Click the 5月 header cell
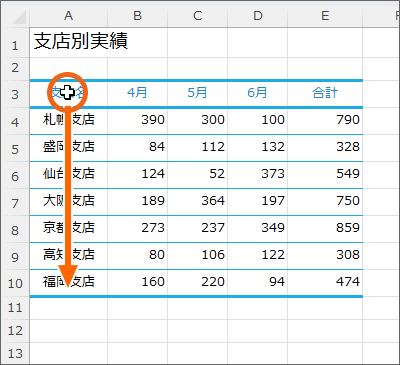Viewport: 400px width, 365px height. pyautogui.click(x=198, y=94)
